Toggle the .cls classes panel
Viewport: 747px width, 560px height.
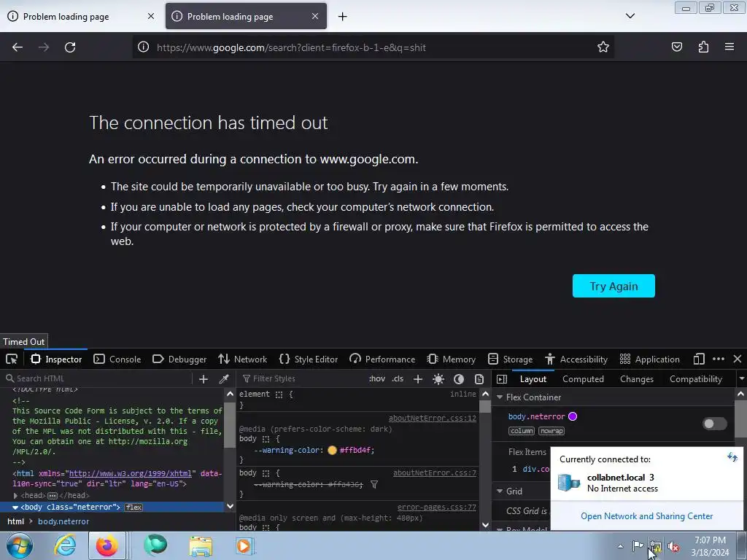pyautogui.click(x=398, y=379)
